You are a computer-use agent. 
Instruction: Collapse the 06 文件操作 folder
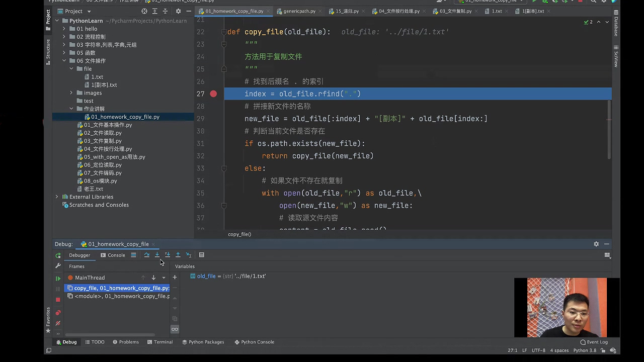pos(64,61)
